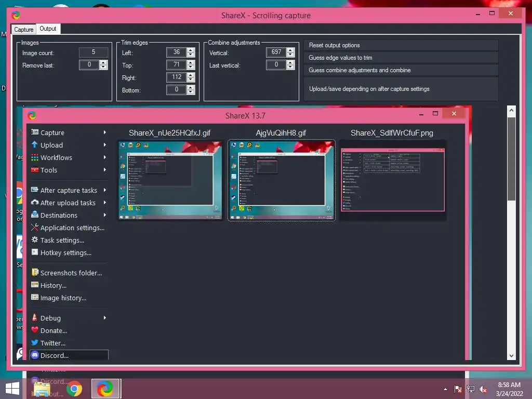Decrease the Last vertical value
Viewport: 532px width, 399px height.
[290, 67]
